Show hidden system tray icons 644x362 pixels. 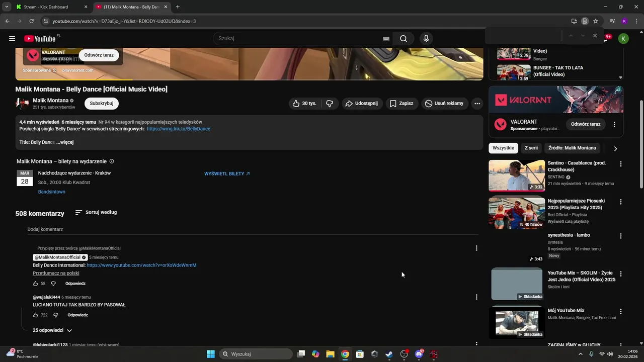coord(580,354)
